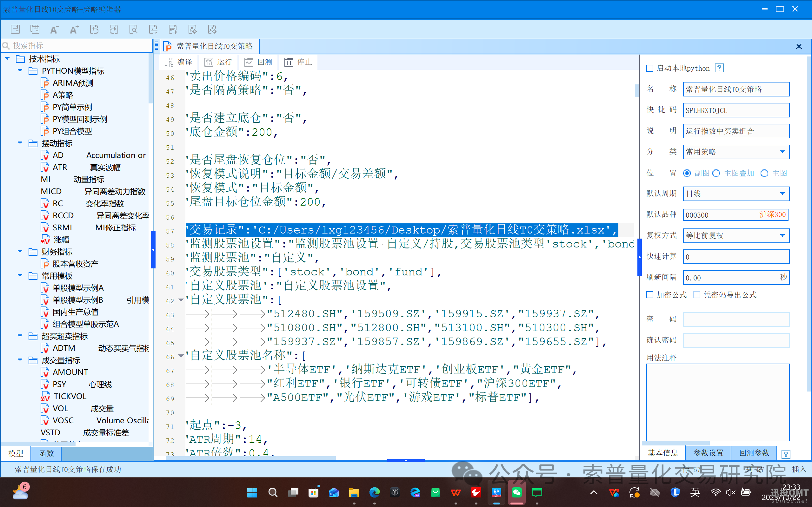Click the 回测 backtest button
Image resolution: width=812 pixels, height=507 pixels.
tap(259, 62)
